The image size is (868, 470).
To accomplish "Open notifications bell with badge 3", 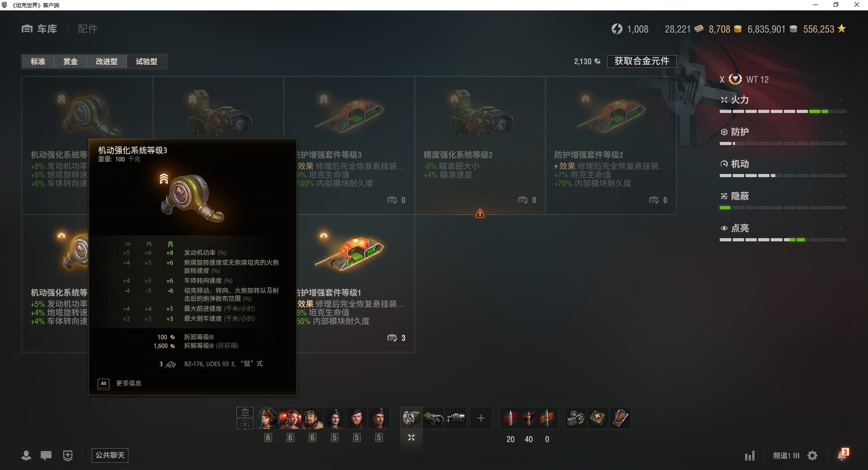I will coord(843,455).
